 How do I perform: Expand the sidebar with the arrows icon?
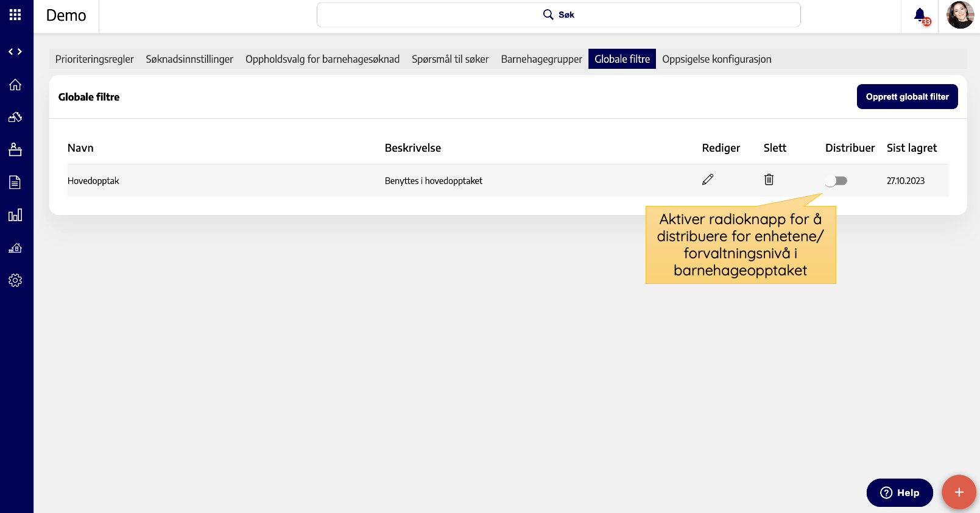click(15, 52)
